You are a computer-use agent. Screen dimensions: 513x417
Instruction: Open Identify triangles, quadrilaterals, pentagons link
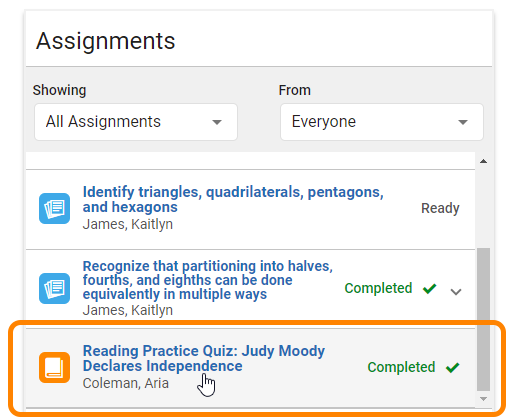pos(233,199)
